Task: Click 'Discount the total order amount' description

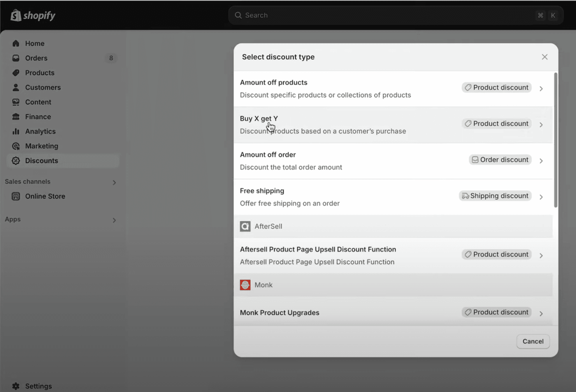Action: (291, 167)
